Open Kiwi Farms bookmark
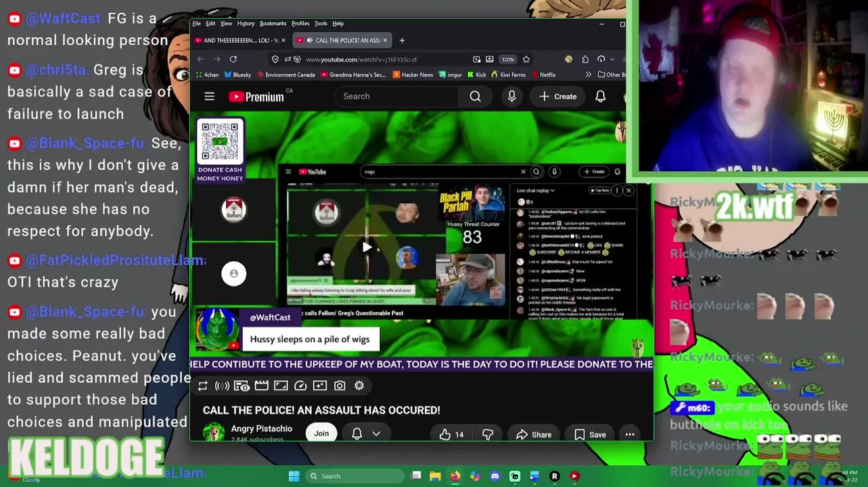868x487 pixels. pyautogui.click(x=510, y=75)
